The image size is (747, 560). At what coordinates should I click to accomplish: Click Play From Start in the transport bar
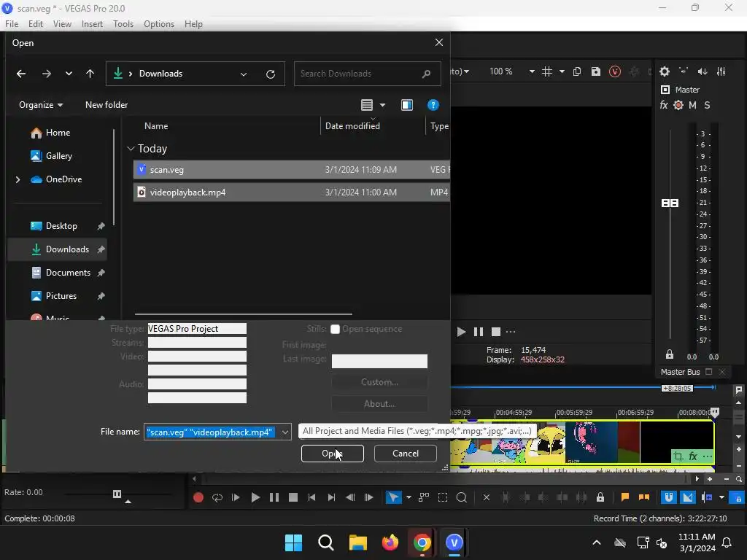tap(236, 497)
